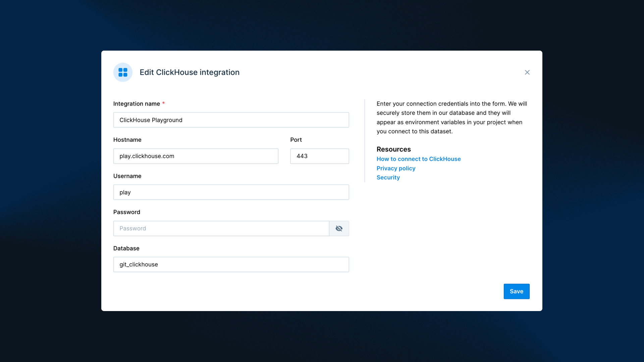Image resolution: width=644 pixels, height=362 pixels.
Task: Click the Username label
Action: pos(127,176)
